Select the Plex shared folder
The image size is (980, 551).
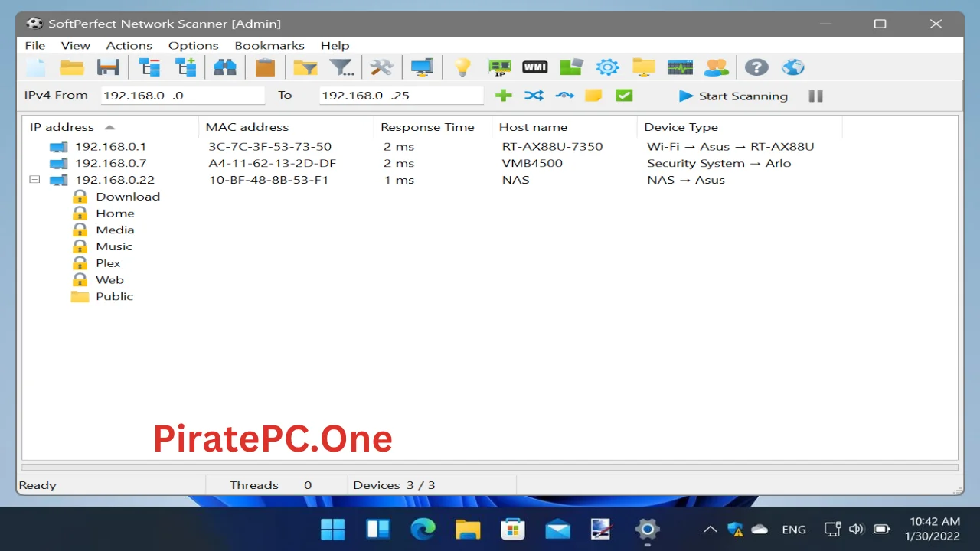pos(96,263)
